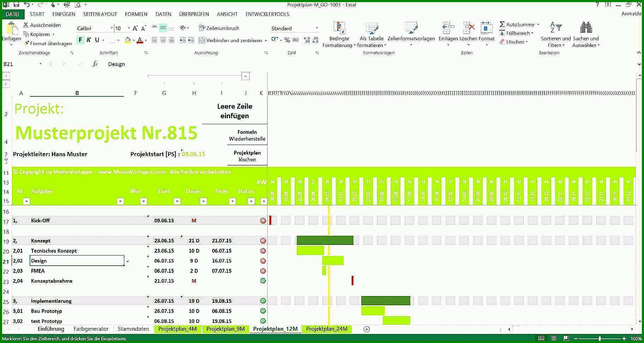Image resolution: width=644 pixels, height=343 pixels.
Task: Adjust the zoom slider
Action: [x=600, y=339]
